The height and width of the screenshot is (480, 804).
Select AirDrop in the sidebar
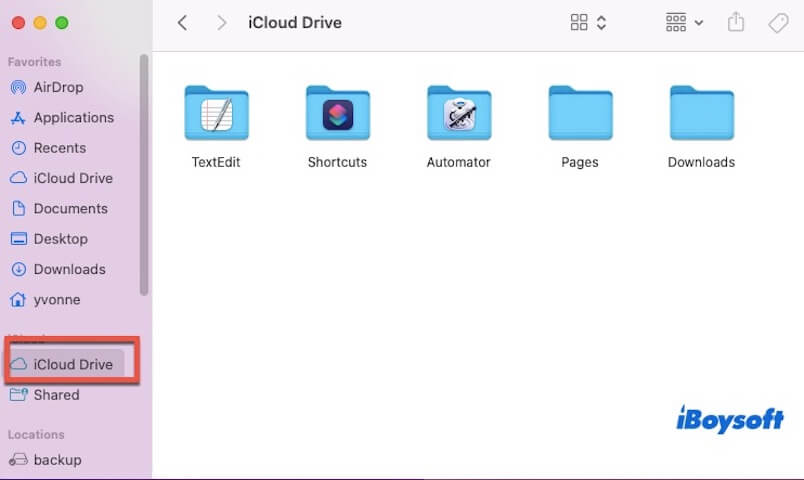pyautogui.click(x=58, y=87)
